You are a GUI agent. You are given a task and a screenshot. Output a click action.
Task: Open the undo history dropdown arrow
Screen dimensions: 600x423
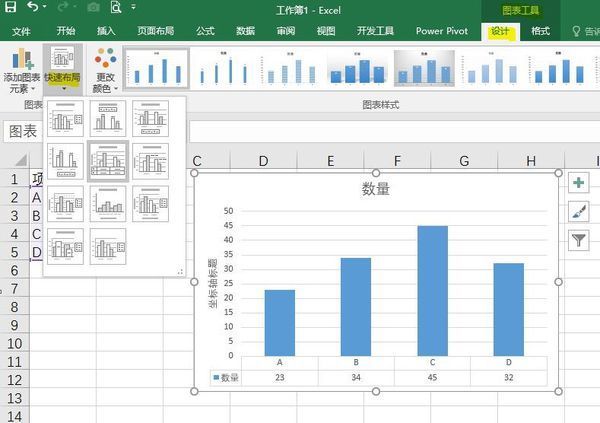click(x=45, y=7)
